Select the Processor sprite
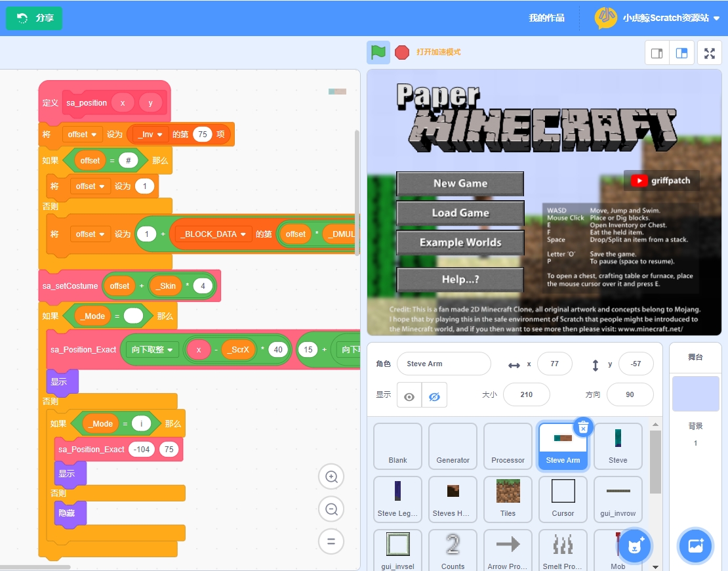Image resolution: width=728 pixels, height=571 pixels. tap(508, 446)
